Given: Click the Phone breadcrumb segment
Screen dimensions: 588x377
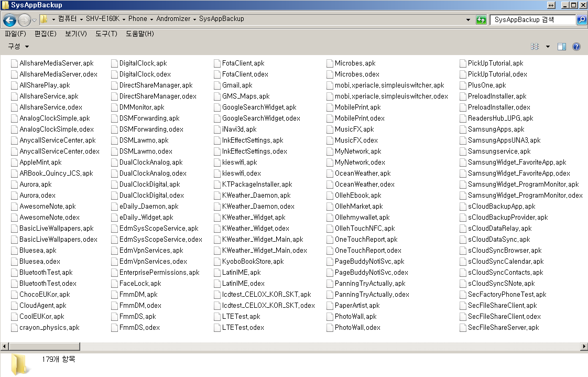Looking at the screenshot, I should click(x=138, y=19).
